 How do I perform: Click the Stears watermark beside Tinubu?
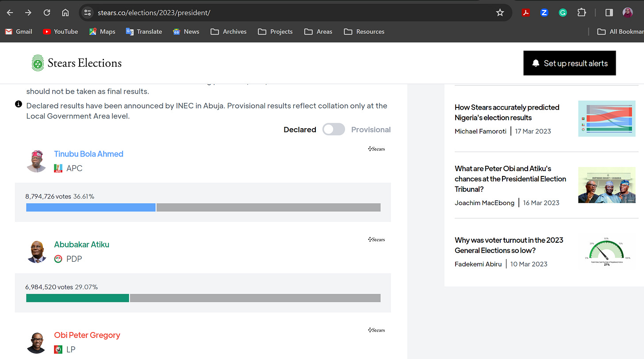(376, 149)
